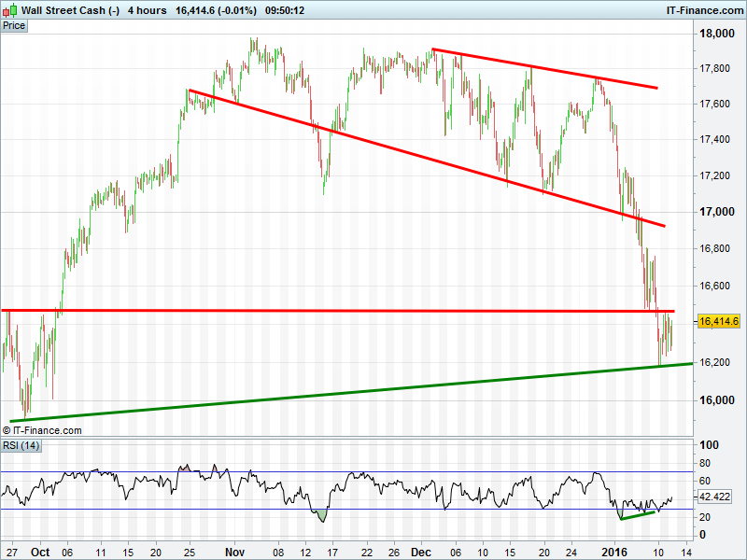Select the green RSI divergence line
Screen dimensions: 747x560
[640, 514]
